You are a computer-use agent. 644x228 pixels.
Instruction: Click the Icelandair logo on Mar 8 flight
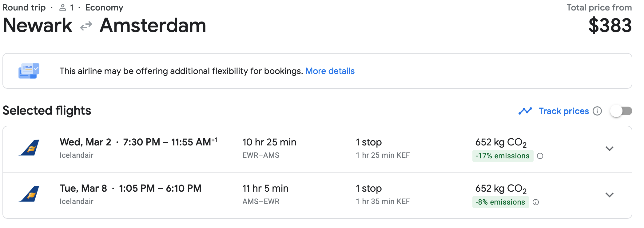[29, 194]
